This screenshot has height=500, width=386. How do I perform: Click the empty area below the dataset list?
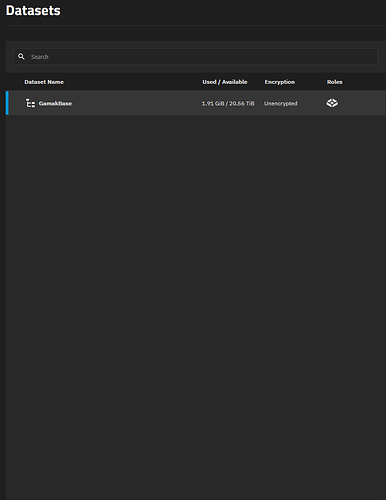pyautogui.click(x=196, y=307)
